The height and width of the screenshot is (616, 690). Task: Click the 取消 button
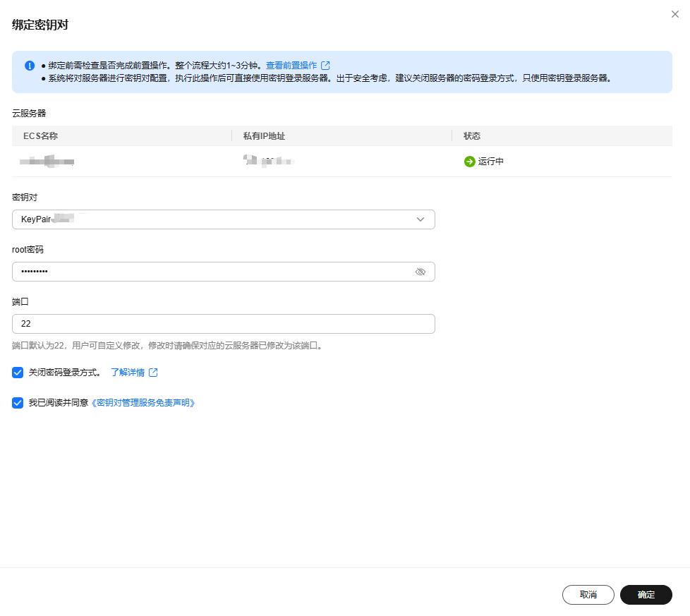click(x=588, y=594)
